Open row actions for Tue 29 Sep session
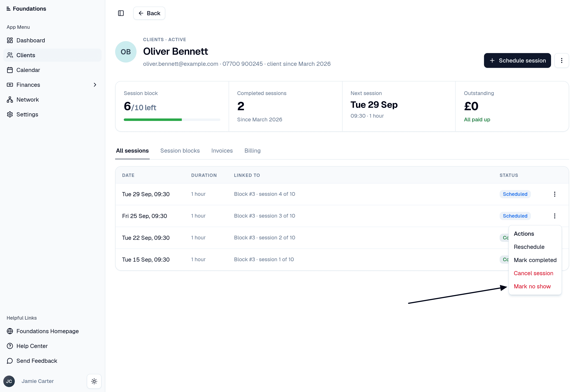579x392 pixels. 555,194
